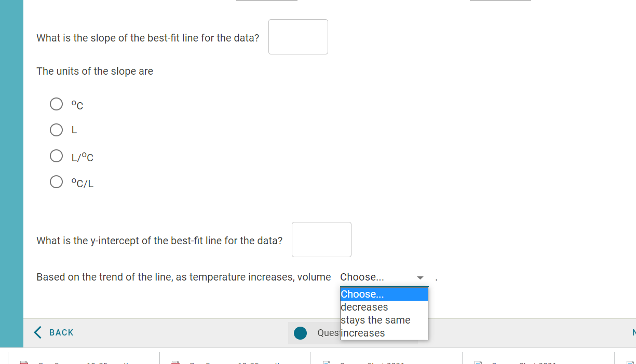
Task: Click the Screen Shot 2021 file icon
Action: (327, 362)
